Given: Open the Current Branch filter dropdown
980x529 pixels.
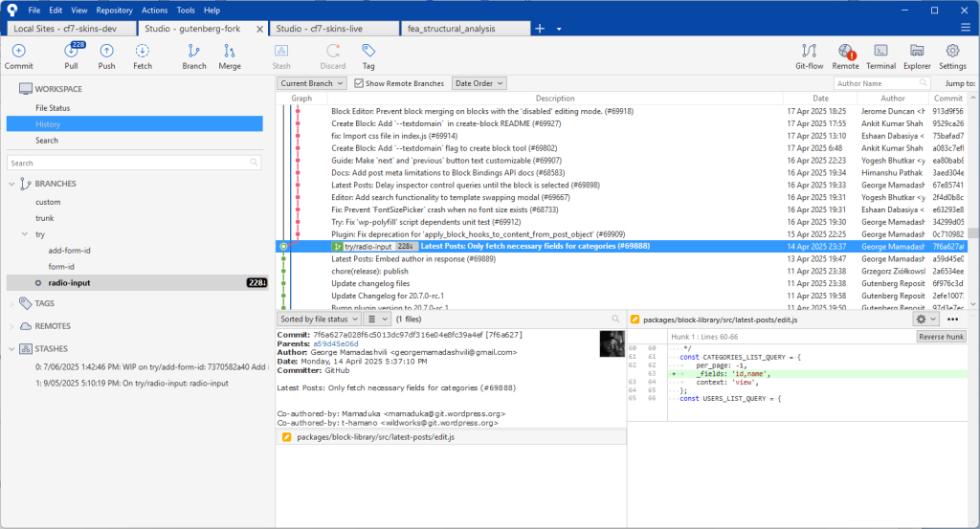Looking at the screenshot, I should pyautogui.click(x=311, y=84).
